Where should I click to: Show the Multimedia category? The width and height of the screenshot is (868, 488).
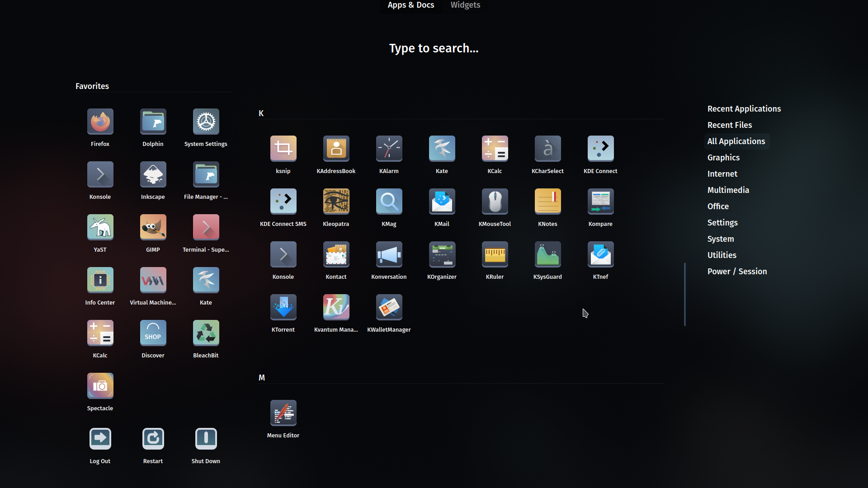pos(728,190)
